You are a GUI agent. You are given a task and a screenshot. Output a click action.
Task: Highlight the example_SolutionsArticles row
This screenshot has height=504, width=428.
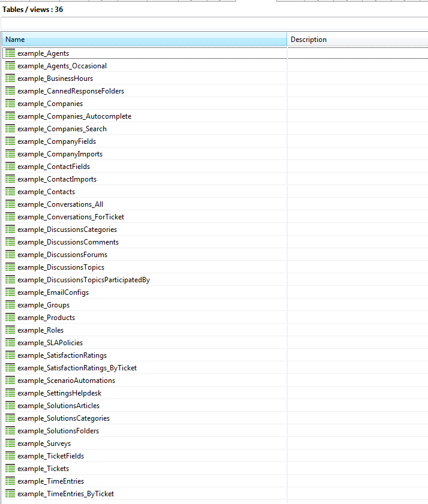pos(58,406)
